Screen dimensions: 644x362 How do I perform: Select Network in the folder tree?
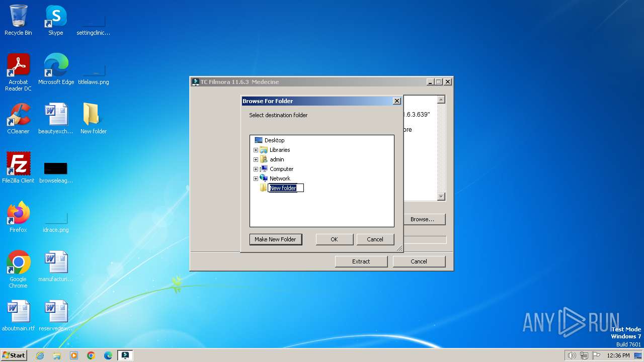coord(280,178)
